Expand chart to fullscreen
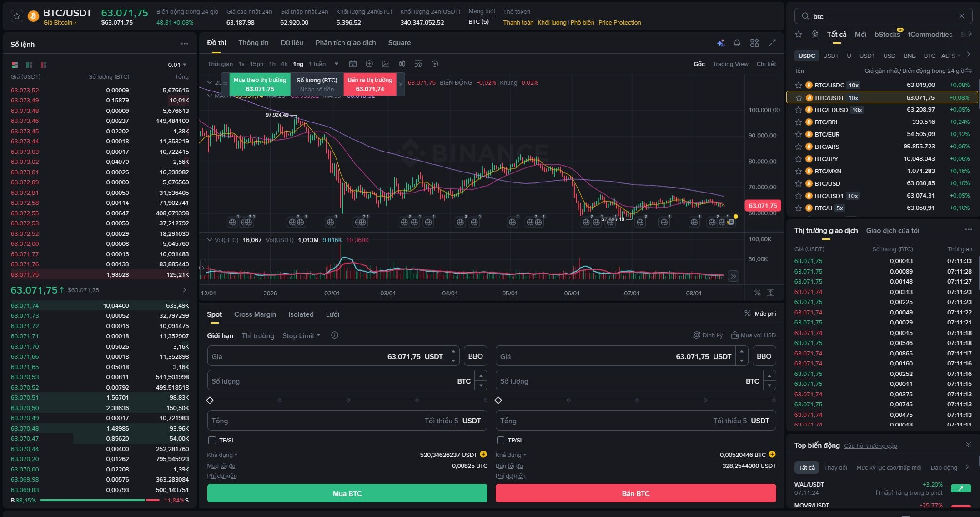 (x=772, y=43)
